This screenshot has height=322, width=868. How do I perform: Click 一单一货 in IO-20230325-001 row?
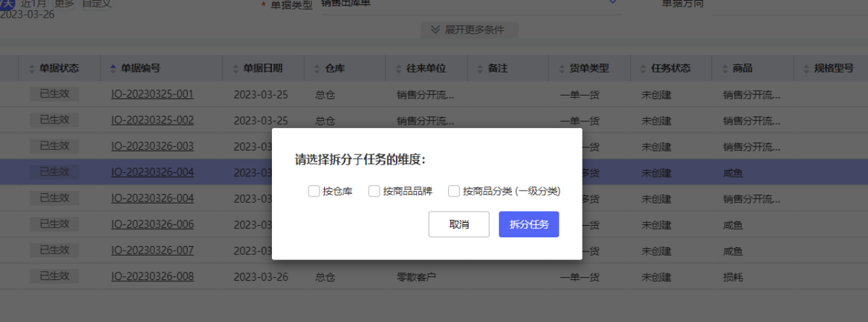point(580,95)
